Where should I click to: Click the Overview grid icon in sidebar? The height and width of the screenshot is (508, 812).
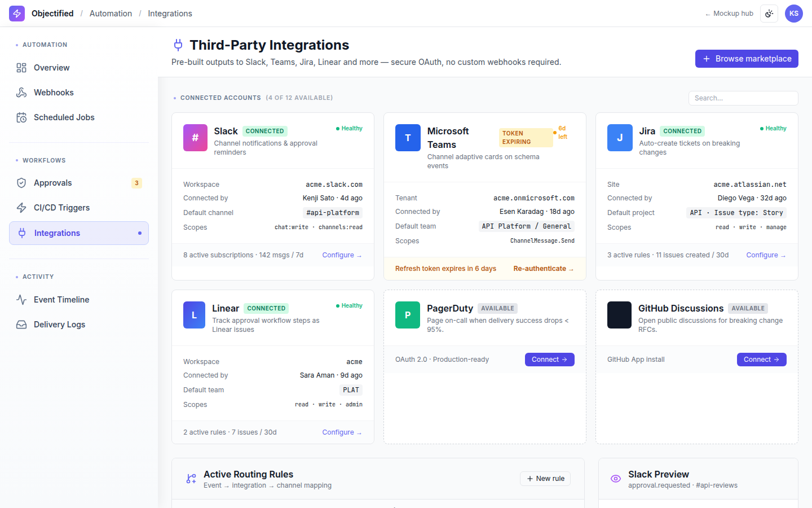point(21,68)
